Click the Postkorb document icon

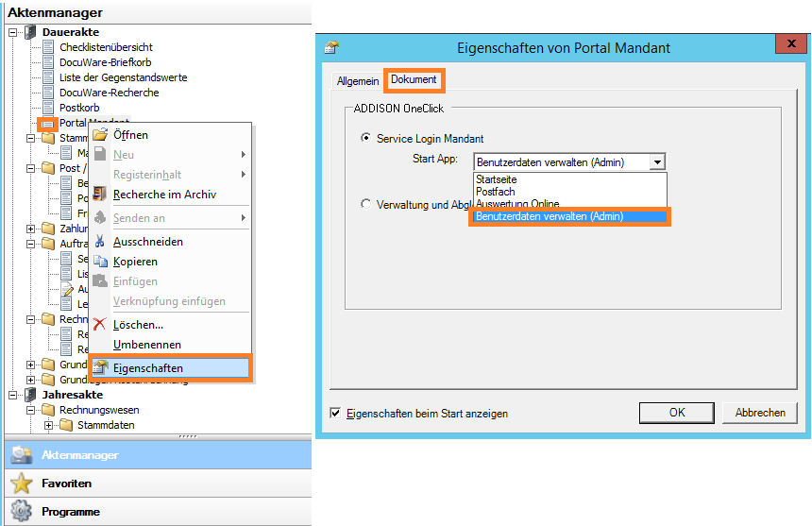point(48,108)
